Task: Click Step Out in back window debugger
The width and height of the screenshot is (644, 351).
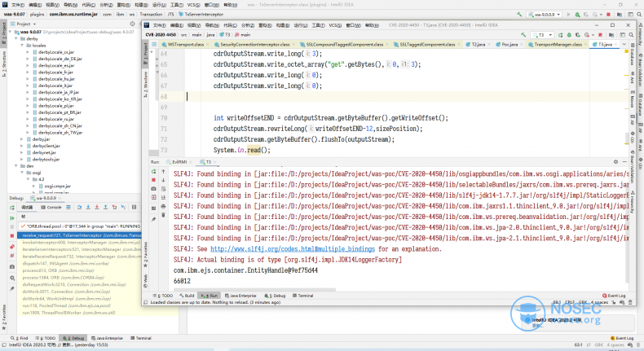Action: pos(105,208)
